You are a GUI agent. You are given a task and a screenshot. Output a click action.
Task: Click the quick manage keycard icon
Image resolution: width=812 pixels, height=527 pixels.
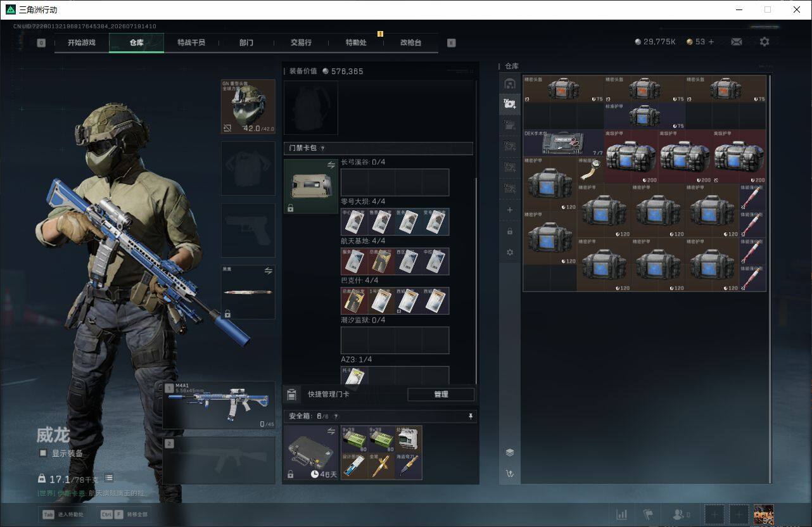pyautogui.click(x=291, y=395)
